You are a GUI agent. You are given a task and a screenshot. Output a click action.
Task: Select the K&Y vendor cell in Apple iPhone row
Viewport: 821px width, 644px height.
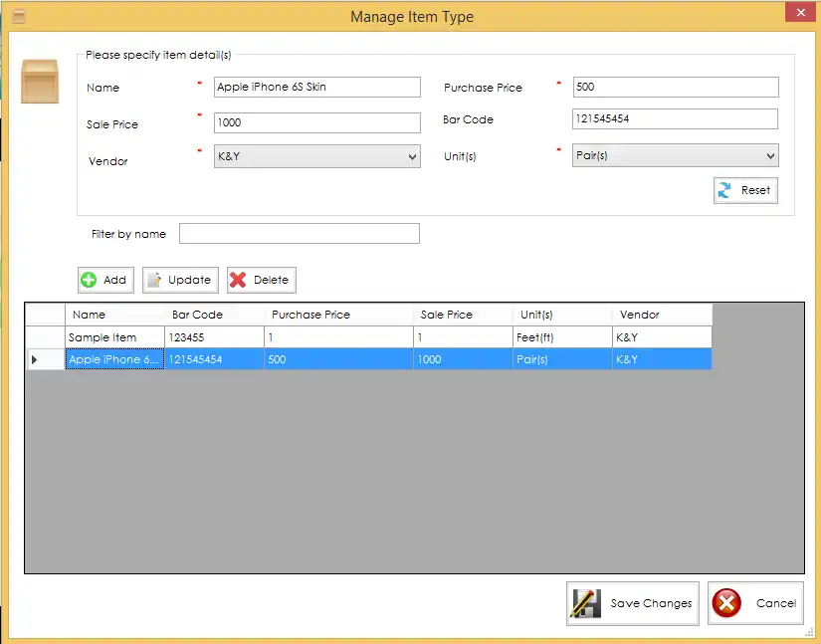point(662,359)
